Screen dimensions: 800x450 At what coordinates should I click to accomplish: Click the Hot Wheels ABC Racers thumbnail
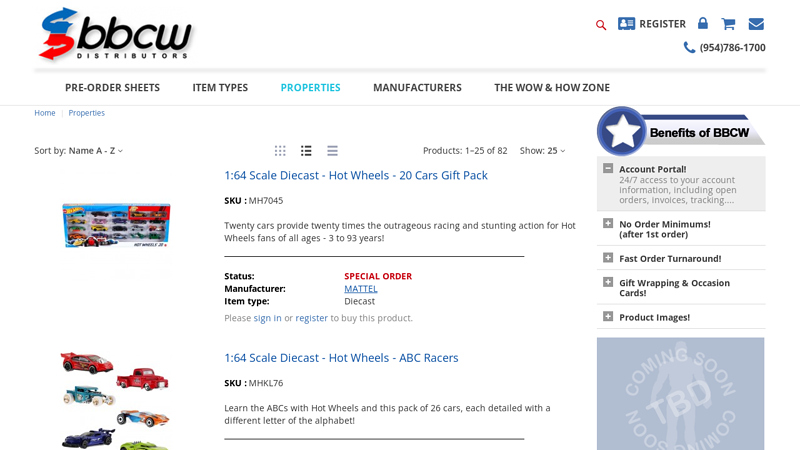(x=115, y=399)
